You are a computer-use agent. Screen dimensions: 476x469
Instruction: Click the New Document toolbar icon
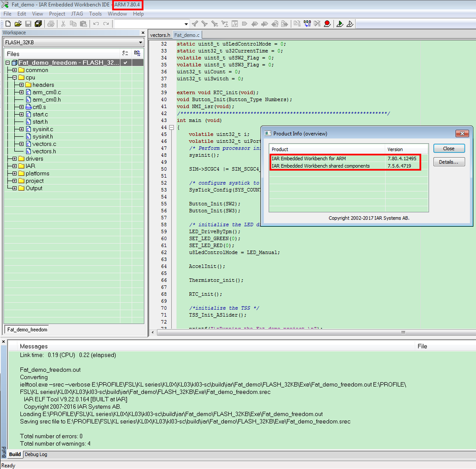[x=7, y=24]
